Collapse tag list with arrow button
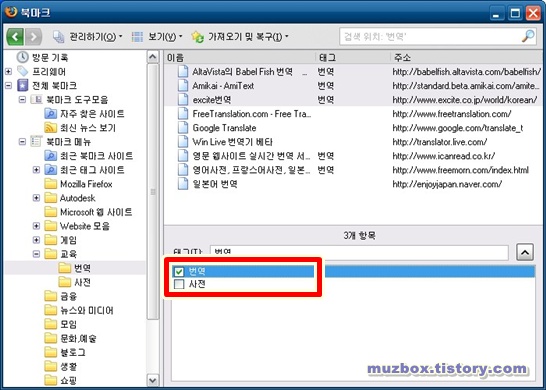Viewport: 546px width, 390px height. pos(525,252)
